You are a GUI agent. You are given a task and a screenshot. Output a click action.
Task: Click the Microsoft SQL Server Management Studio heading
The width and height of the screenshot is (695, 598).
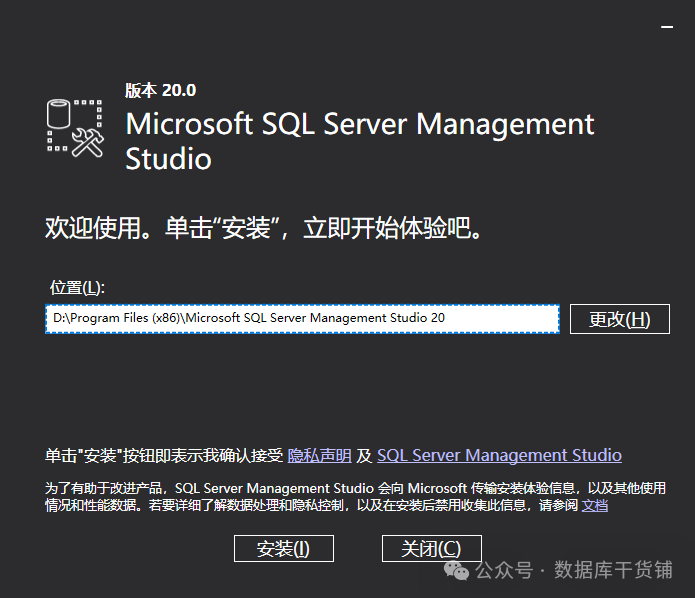(359, 141)
